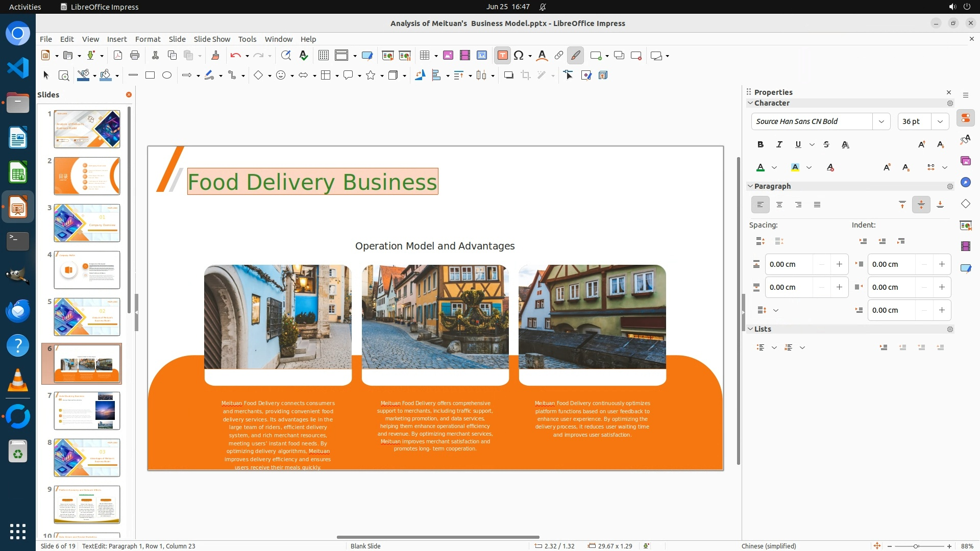This screenshot has width=980, height=551.
Task: Click the Strikethrough formatting icon
Action: pos(826,145)
